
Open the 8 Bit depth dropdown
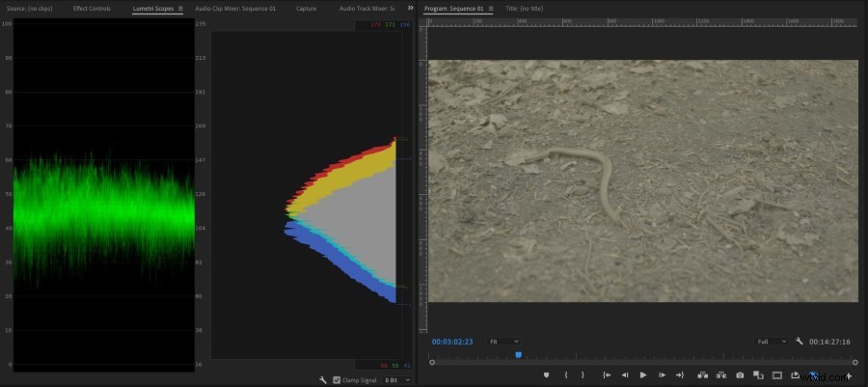[398, 380]
